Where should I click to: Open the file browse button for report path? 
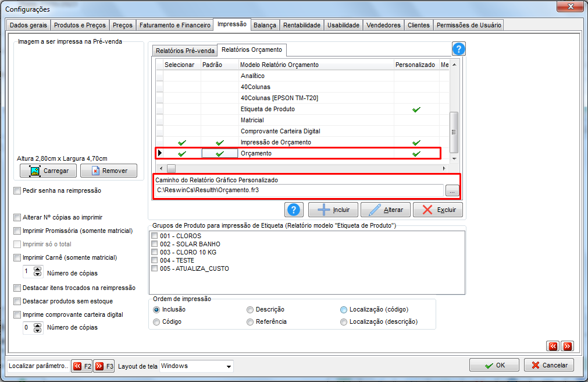(x=452, y=191)
